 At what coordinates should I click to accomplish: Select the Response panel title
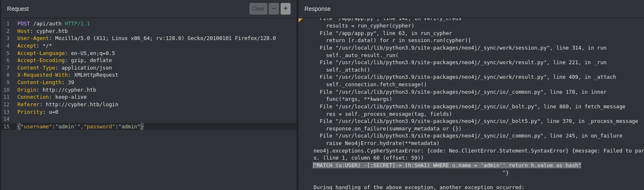[317, 9]
